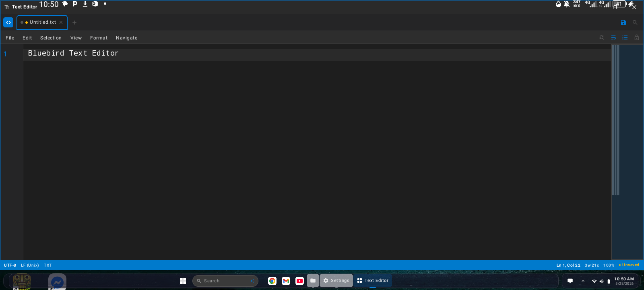644x290 pixels.
Task: Open the Edit menu
Action: (27, 38)
